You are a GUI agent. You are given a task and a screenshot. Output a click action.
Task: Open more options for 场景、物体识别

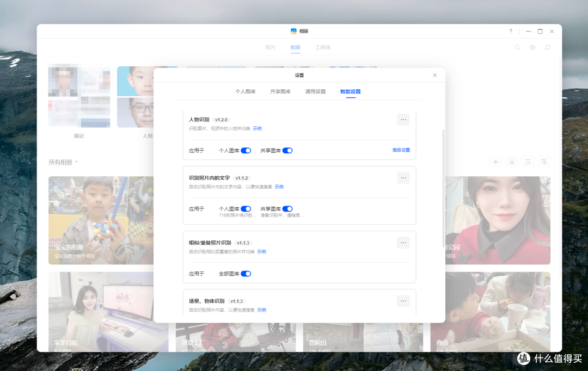pos(403,301)
